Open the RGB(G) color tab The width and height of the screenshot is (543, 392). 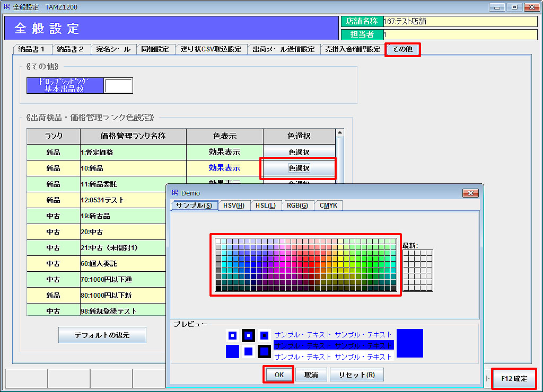pyautogui.click(x=297, y=206)
